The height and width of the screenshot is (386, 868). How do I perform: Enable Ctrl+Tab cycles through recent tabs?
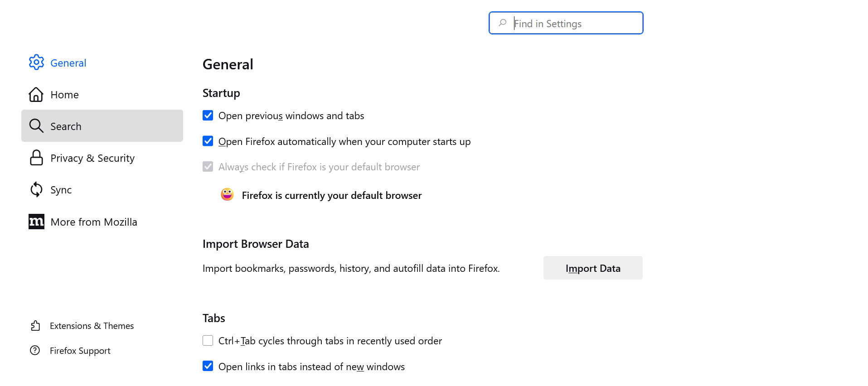click(208, 341)
